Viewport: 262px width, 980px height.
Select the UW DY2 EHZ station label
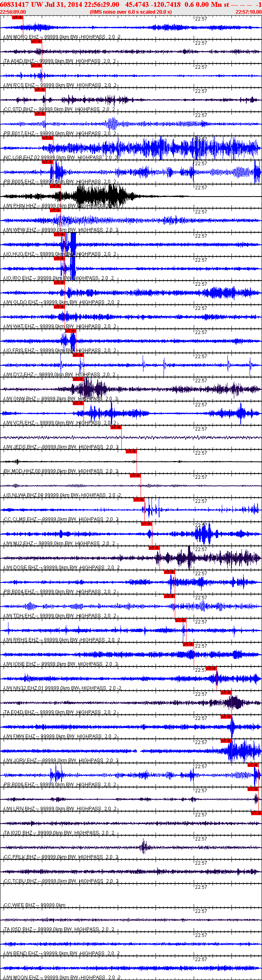[19, 375]
